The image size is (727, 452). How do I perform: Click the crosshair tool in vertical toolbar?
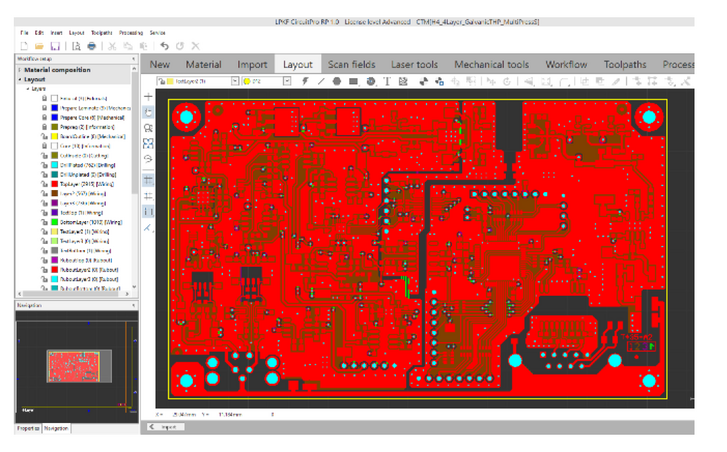[x=149, y=97]
